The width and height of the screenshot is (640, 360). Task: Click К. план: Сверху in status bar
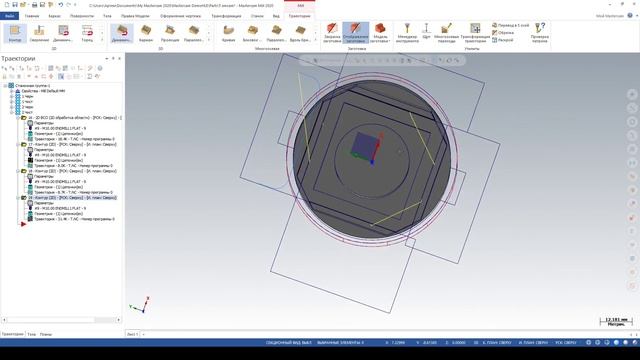(x=497, y=342)
